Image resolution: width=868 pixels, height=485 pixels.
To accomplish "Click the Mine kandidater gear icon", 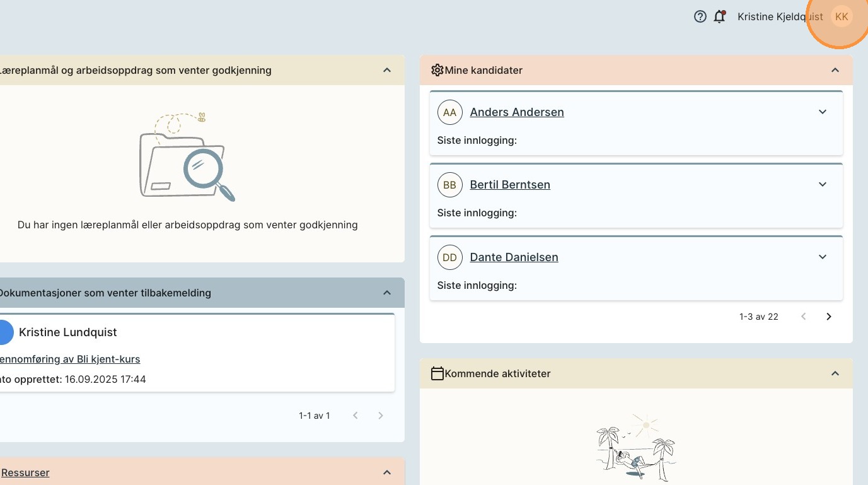I will (x=437, y=70).
